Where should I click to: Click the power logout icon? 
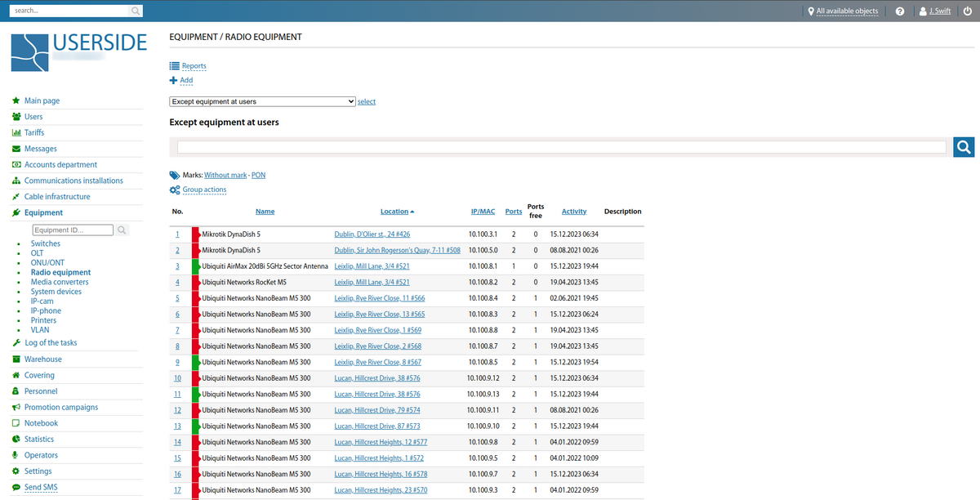pos(966,11)
